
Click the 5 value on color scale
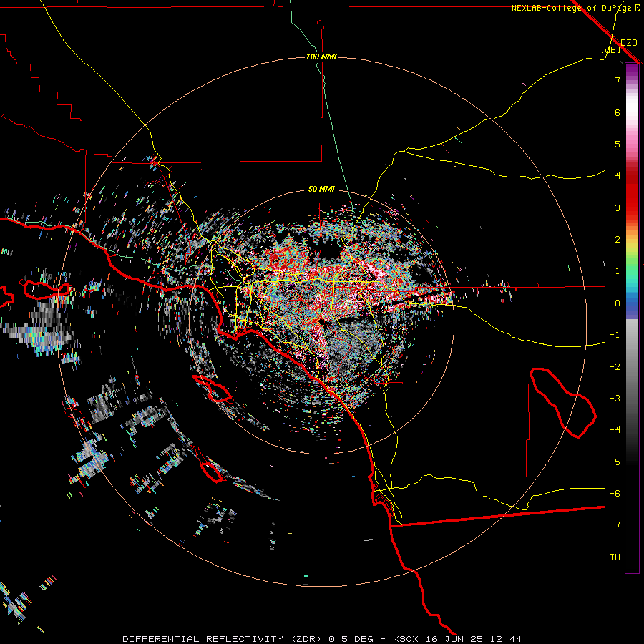click(618, 144)
